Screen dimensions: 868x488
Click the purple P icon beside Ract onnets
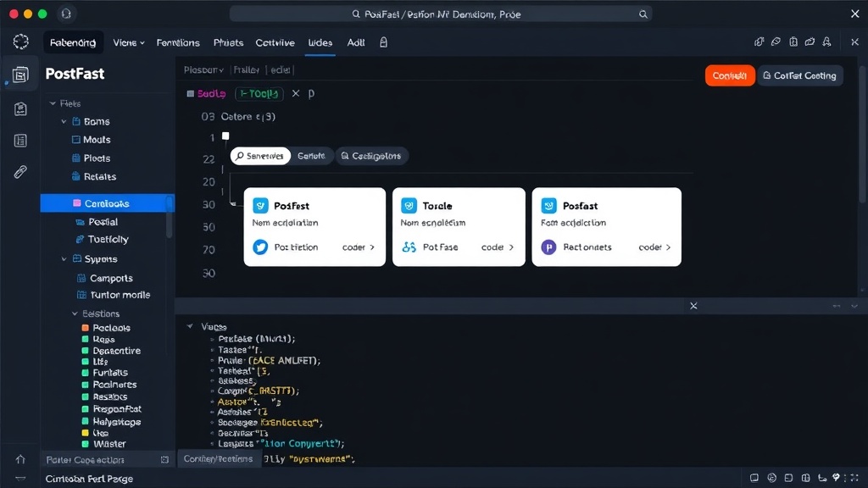point(548,247)
